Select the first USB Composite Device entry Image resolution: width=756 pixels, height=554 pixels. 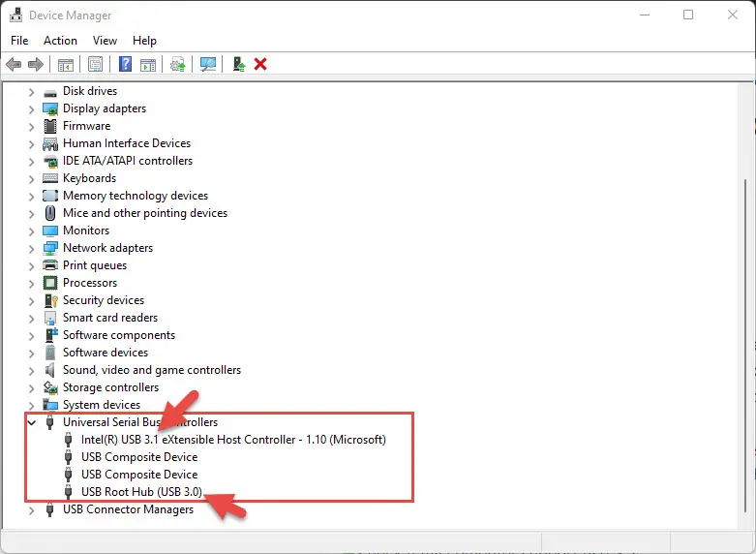[139, 457]
